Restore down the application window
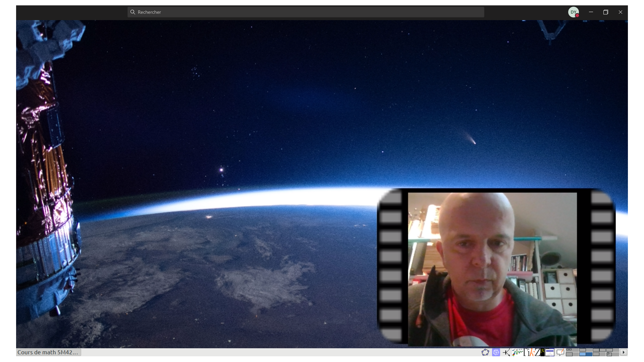This screenshot has width=644, height=362. (x=606, y=12)
